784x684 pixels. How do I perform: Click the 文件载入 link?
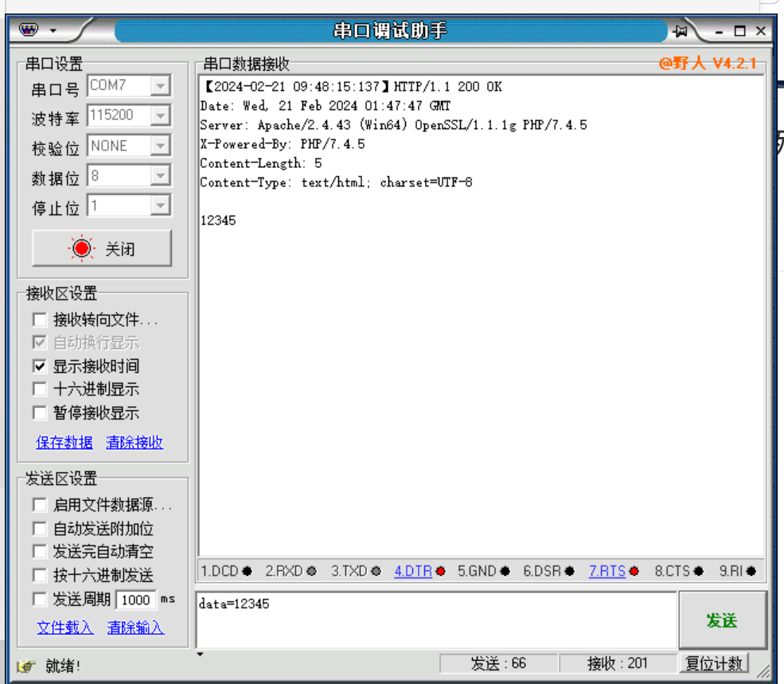65,627
